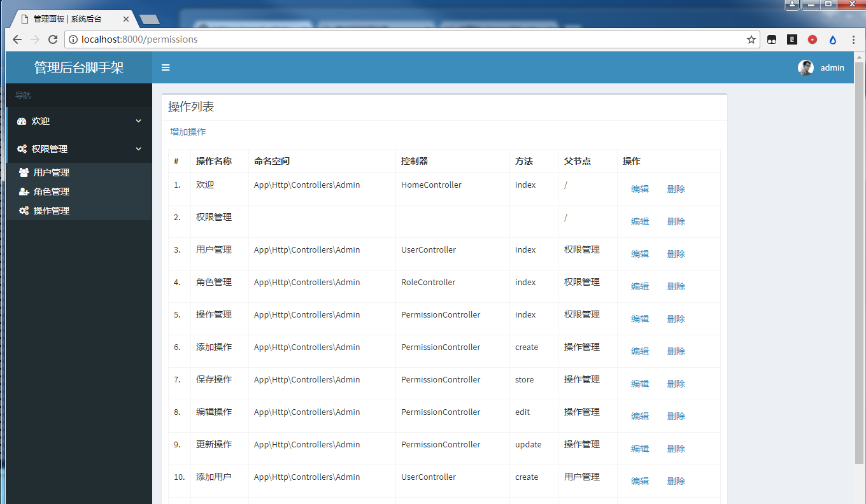Click the Chrome profile icon in title bar
The height and width of the screenshot is (504, 866).
[x=791, y=4]
